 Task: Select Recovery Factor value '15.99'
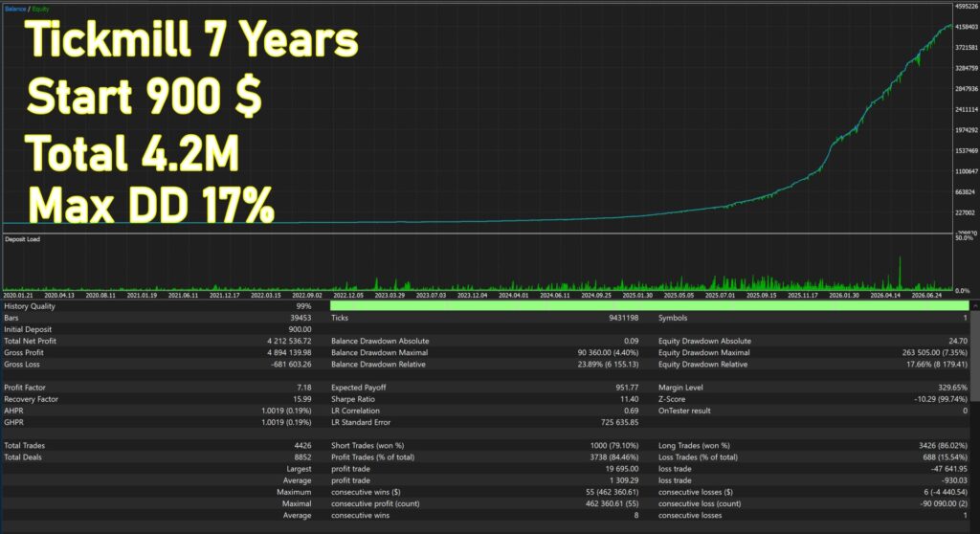pos(302,399)
